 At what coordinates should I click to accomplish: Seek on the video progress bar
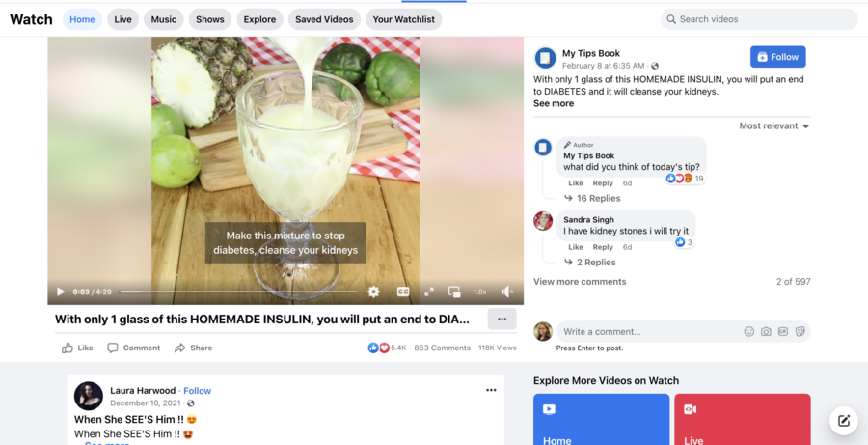point(237,292)
